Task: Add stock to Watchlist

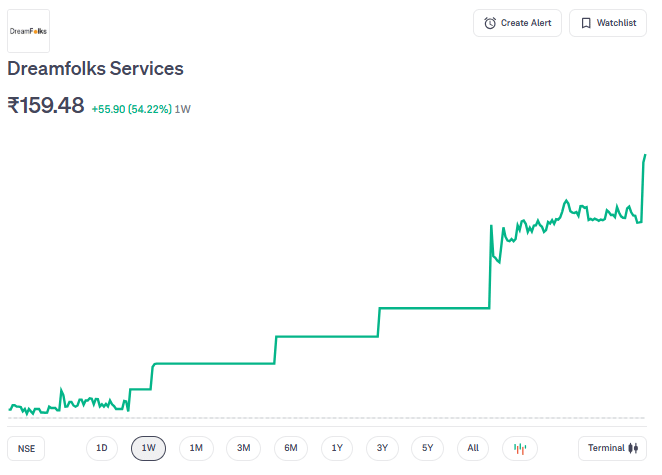Action: tap(607, 23)
